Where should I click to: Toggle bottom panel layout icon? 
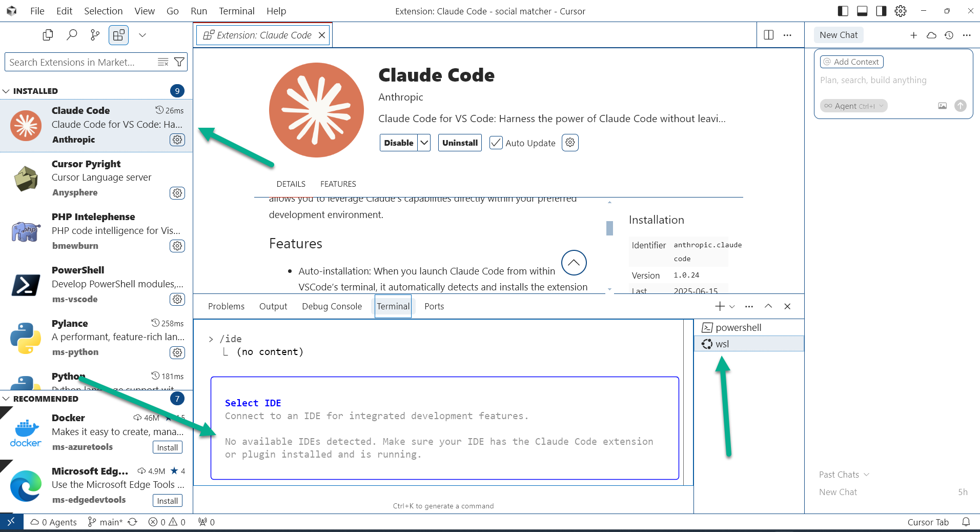tap(862, 11)
